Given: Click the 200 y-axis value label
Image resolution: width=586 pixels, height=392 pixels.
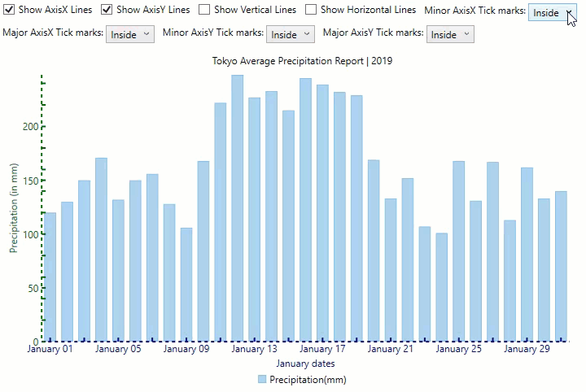Looking at the screenshot, I should (30, 127).
